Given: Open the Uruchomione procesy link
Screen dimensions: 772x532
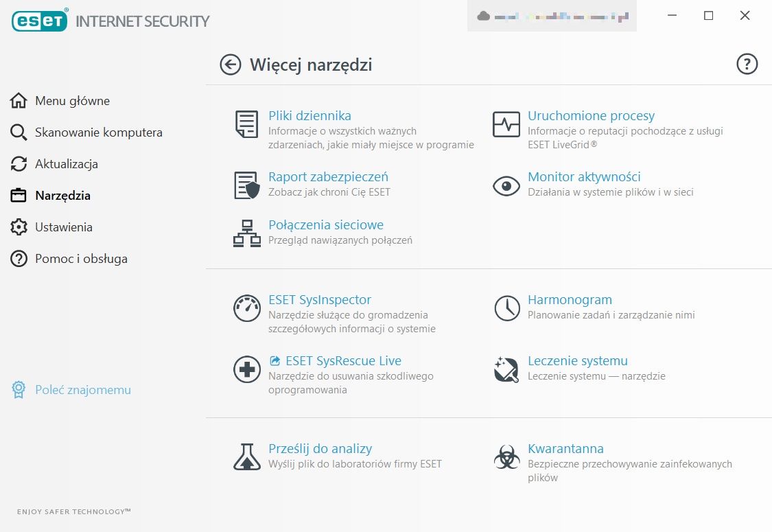Looking at the screenshot, I should tap(592, 116).
